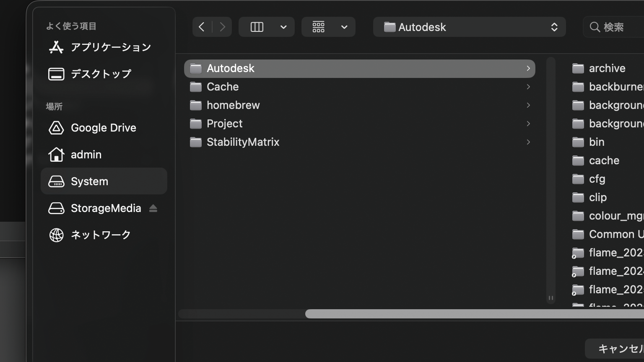Click the search magnifier icon
The image size is (644, 362).
tap(595, 27)
